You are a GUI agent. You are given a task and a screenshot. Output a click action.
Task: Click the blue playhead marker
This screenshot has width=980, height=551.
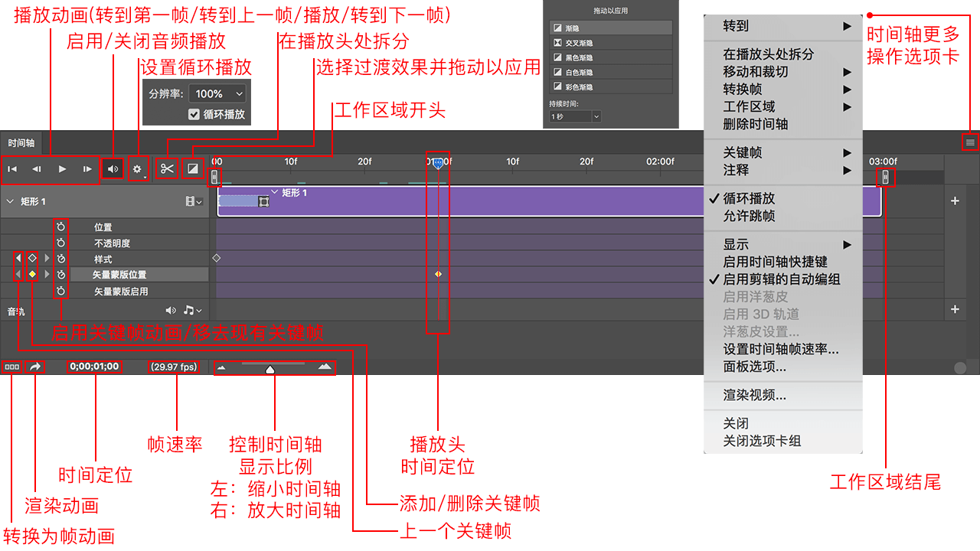437,163
